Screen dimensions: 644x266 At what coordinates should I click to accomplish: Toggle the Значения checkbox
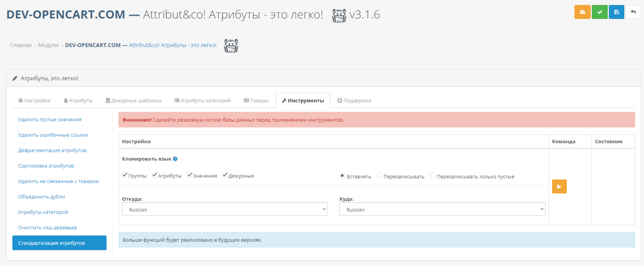point(190,175)
